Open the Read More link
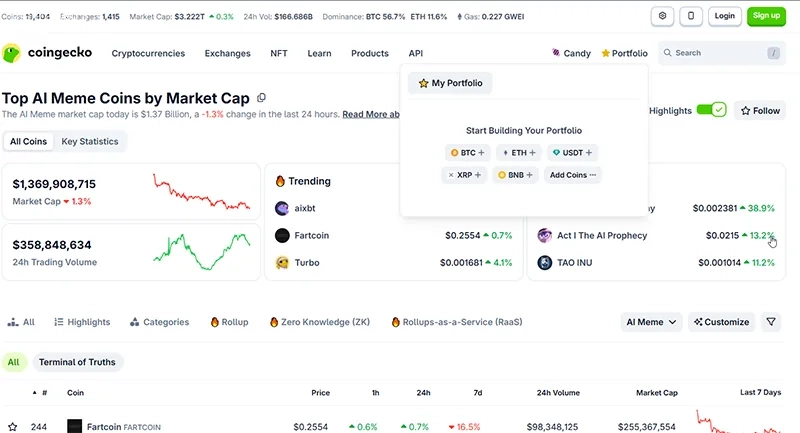The width and height of the screenshot is (800, 433). coord(371,114)
